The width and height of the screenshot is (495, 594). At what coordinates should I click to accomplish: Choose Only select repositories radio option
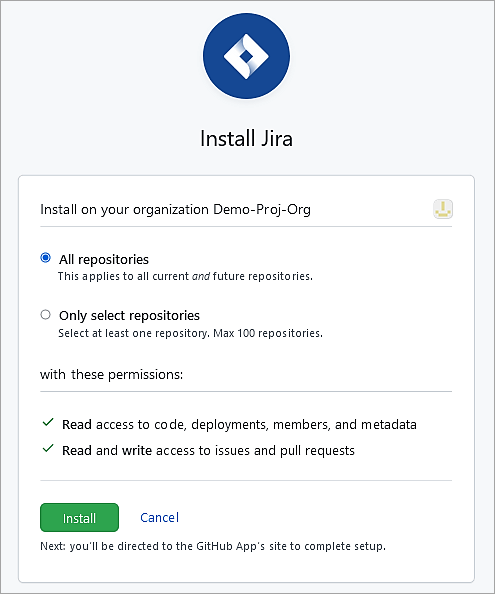[45, 314]
